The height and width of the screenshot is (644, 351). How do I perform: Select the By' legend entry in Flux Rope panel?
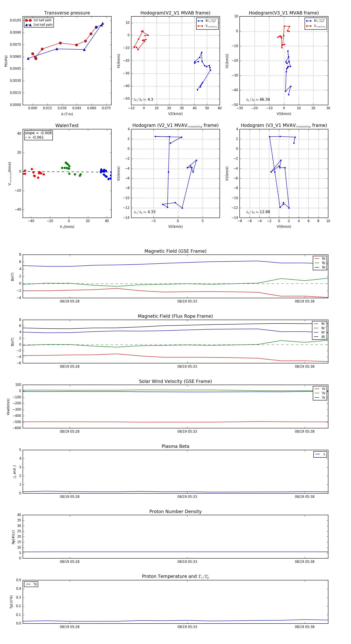tap(320, 328)
